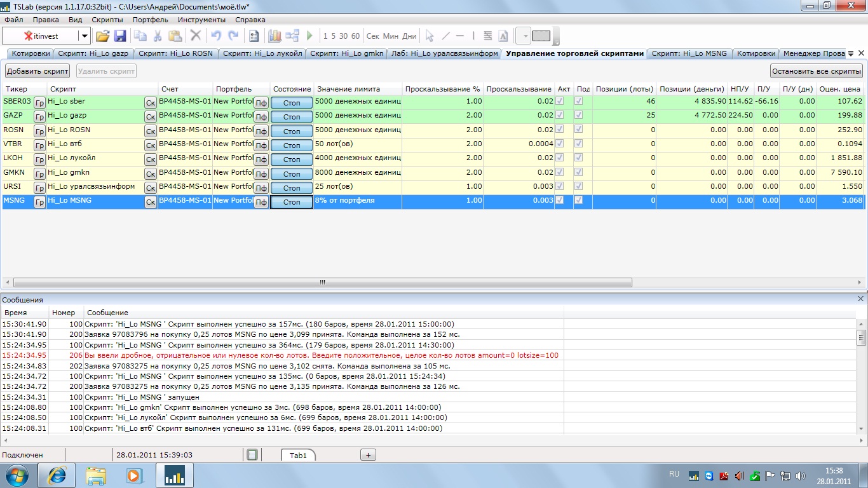Click the Гр chart button for SBER03
Viewport: 868px width, 488px height.
click(x=39, y=103)
